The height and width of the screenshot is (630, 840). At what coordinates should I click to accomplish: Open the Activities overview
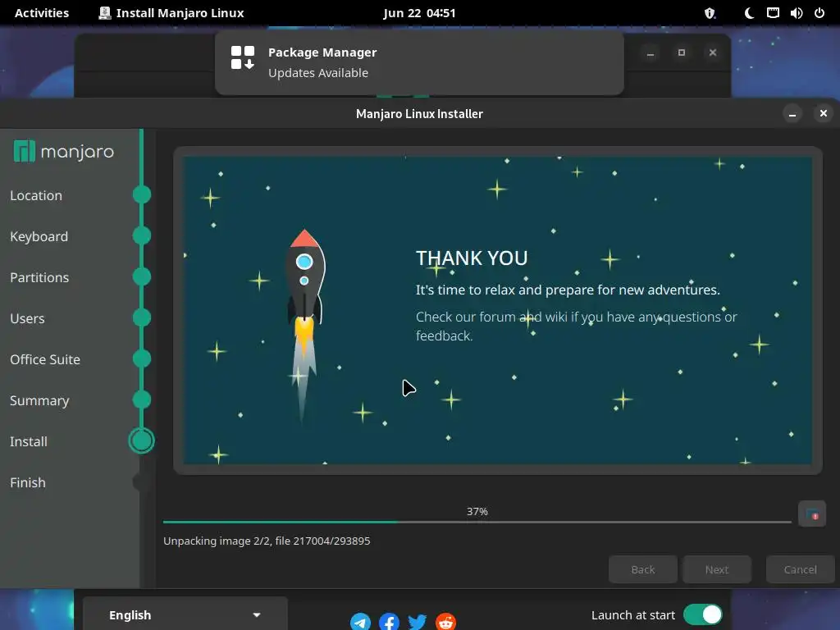(42, 13)
